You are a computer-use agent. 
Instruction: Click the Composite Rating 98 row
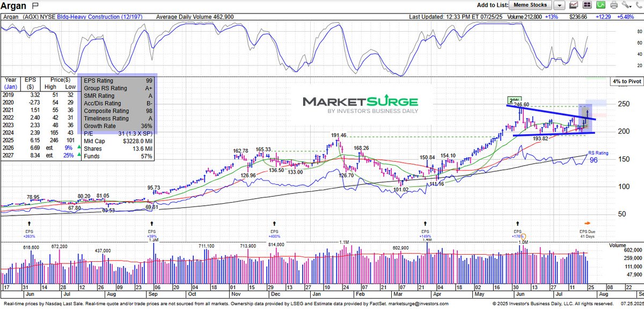pos(118,111)
